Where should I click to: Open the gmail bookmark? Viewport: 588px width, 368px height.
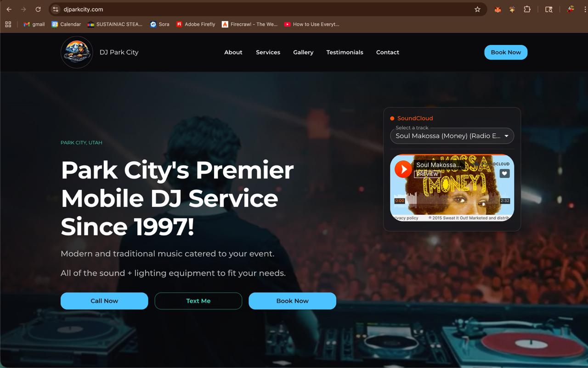pos(34,24)
